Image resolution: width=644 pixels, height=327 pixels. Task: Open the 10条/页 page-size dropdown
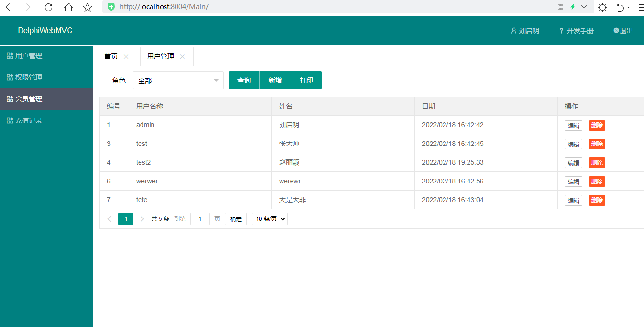(269, 218)
